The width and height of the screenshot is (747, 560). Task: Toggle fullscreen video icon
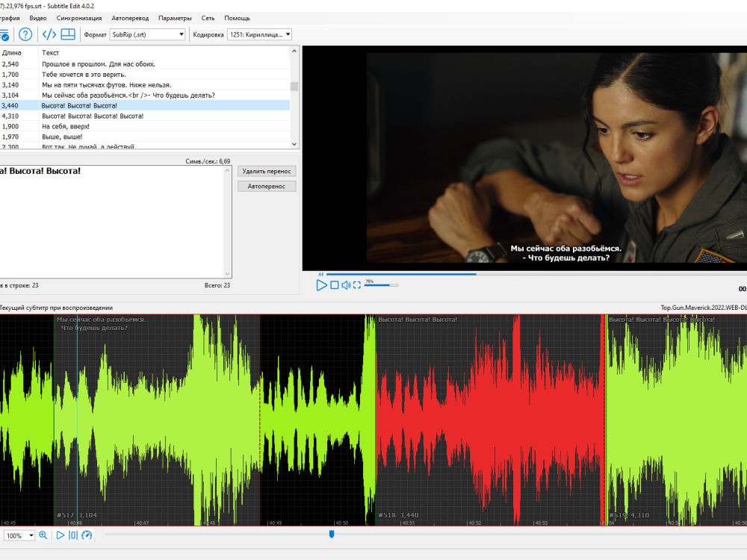[x=357, y=285]
